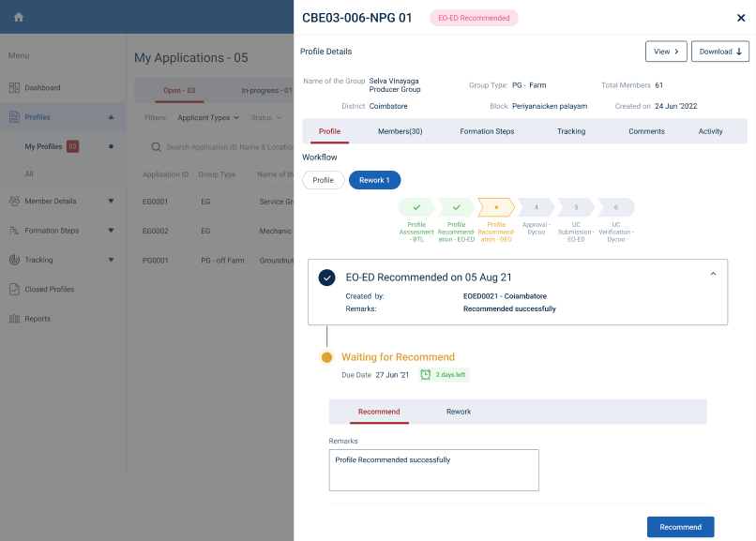756x541 pixels.
Task: Select the Profile workflow pill
Action: point(323,180)
